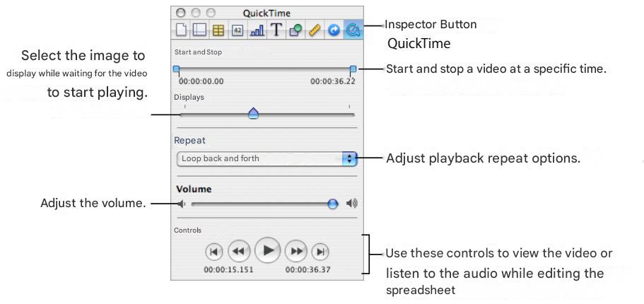The height and width of the screenshot is (304, 644).
Task: Click the zoom button of QuickTime window
Action: [210, 13]
